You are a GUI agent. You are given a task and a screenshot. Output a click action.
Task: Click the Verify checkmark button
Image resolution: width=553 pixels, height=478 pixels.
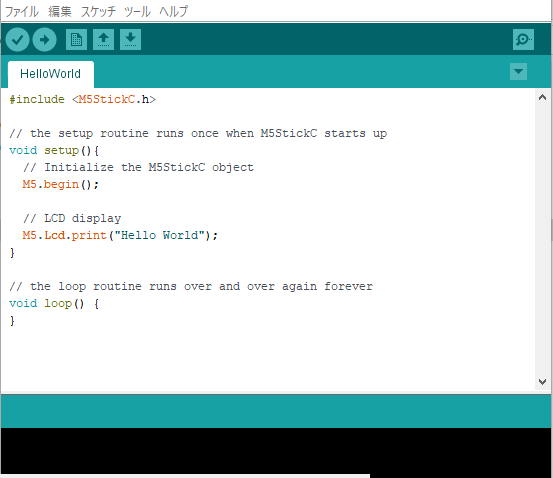click(x=17, y=40)
